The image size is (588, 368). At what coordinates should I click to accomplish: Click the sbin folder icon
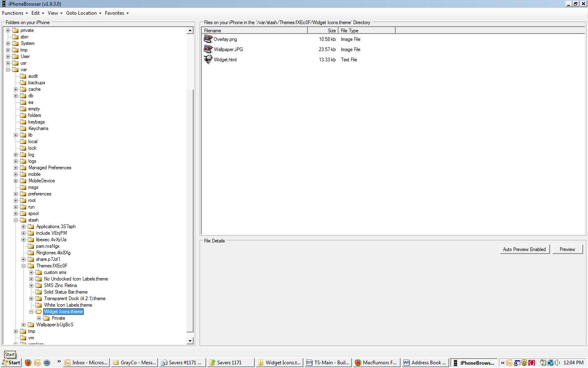click(15, 37)
